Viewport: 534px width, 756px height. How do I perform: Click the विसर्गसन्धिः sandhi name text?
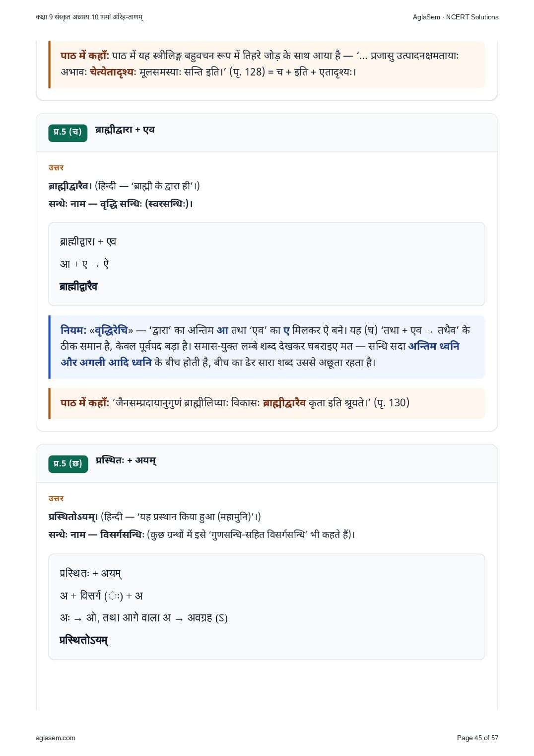122,534
